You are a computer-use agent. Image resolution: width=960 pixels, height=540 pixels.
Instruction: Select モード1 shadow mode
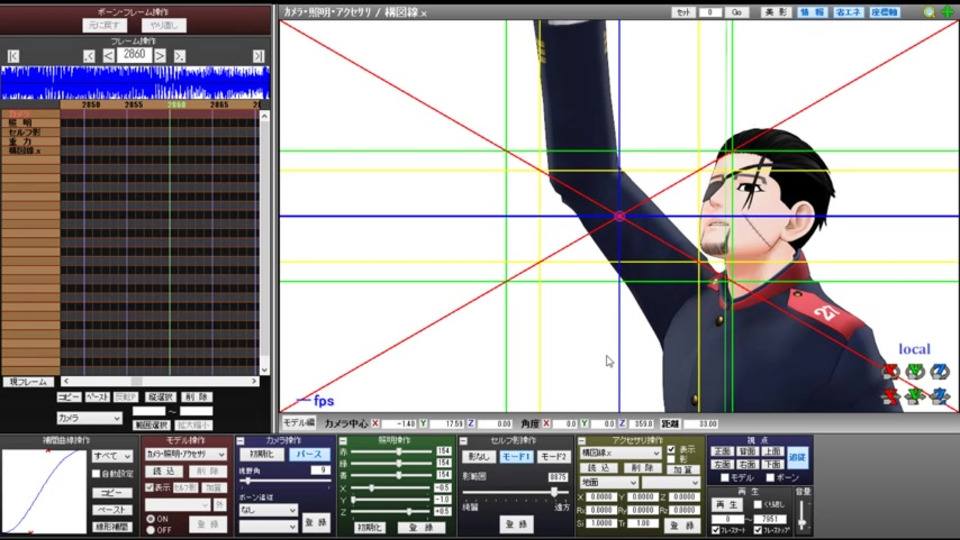click(516, 457)
